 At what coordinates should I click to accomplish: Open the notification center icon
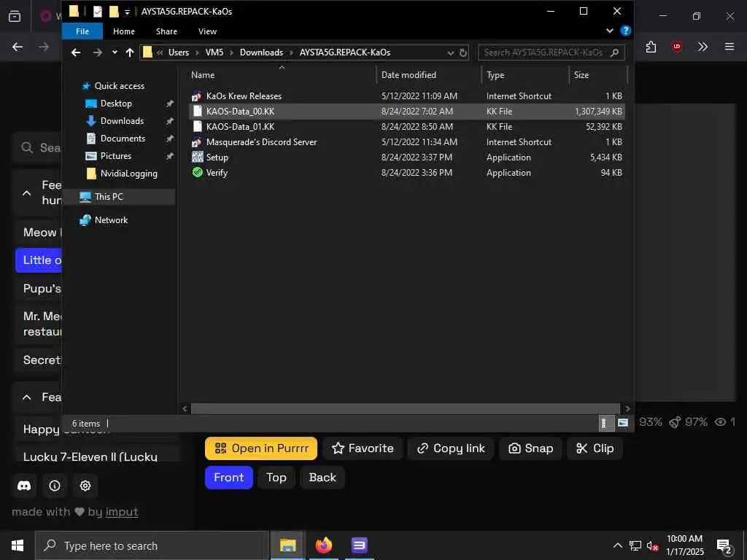coord(724,546)
